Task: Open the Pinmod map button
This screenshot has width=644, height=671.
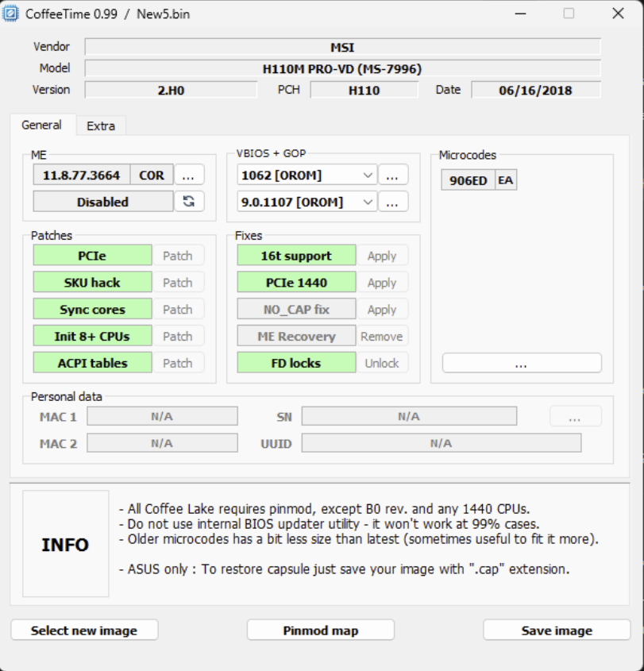Action: pos(320,630)
